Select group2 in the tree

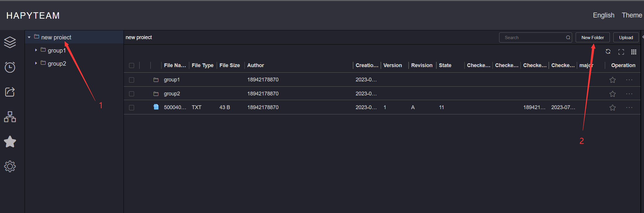pos(57,64)
